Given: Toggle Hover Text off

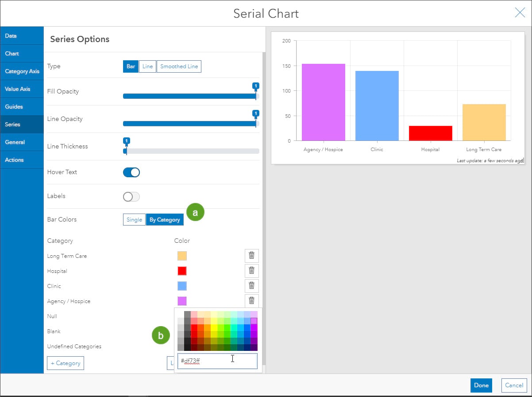Looking at the screenshot, I should point(131,172).
